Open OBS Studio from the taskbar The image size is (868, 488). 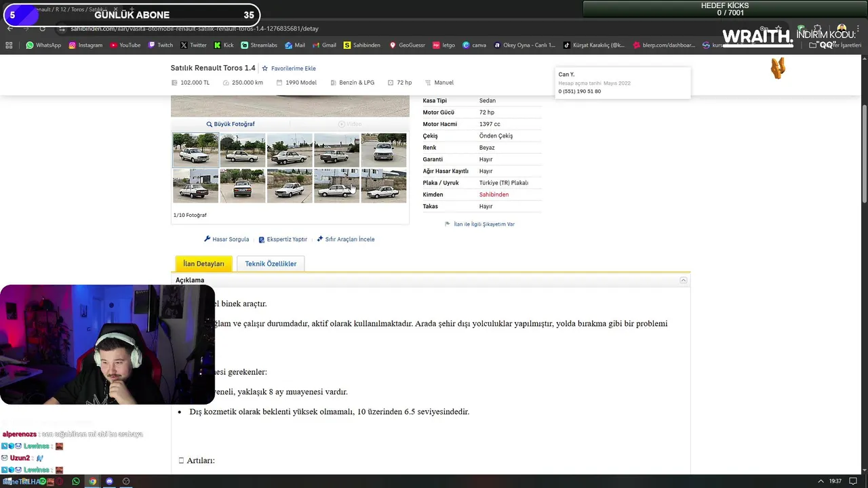coord(126,481)
